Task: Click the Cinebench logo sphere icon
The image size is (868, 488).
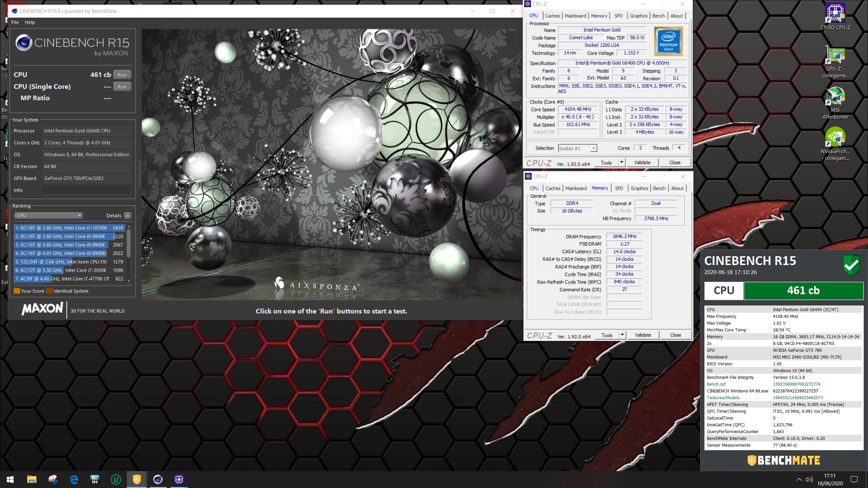Action: [x=24, y=43]
